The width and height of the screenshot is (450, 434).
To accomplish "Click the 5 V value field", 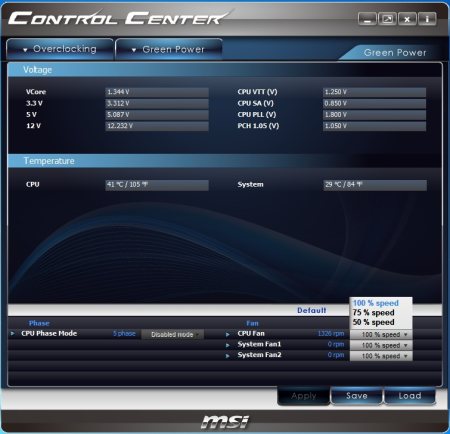I will pyautogui.click(x=157, y=115).
